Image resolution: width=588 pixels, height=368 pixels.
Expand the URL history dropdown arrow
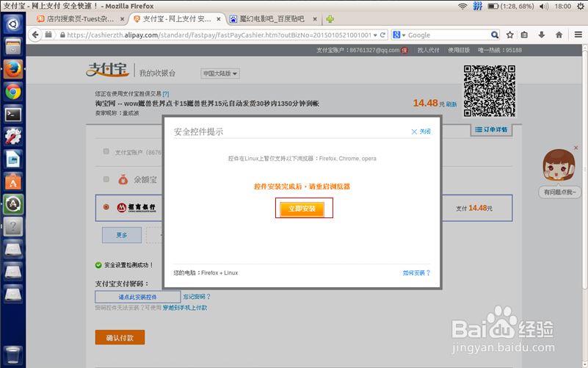[x=375, y=35]
